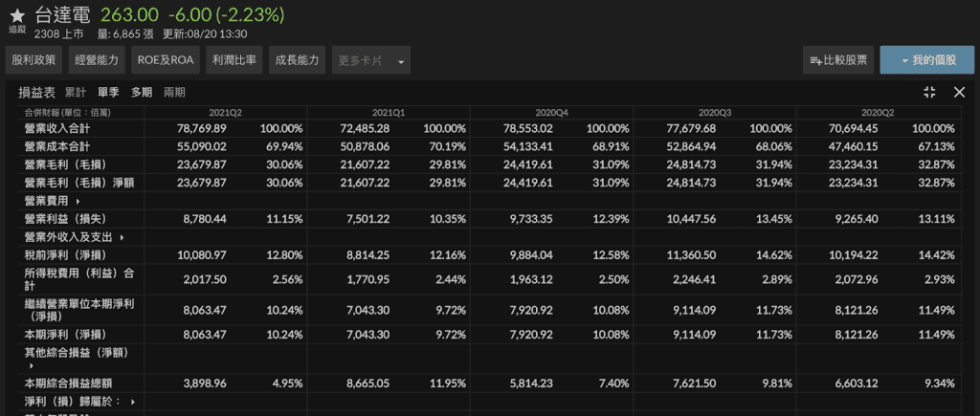This screenshot has height=416, width=980.
Task: Select the 多期 option
Action: pos(142,93)
